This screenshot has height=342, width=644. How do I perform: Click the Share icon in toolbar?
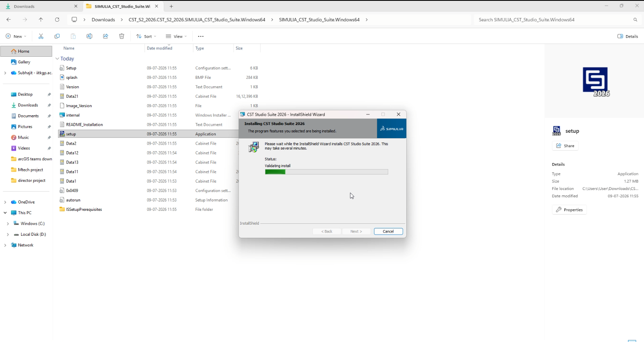coord(105,36)
